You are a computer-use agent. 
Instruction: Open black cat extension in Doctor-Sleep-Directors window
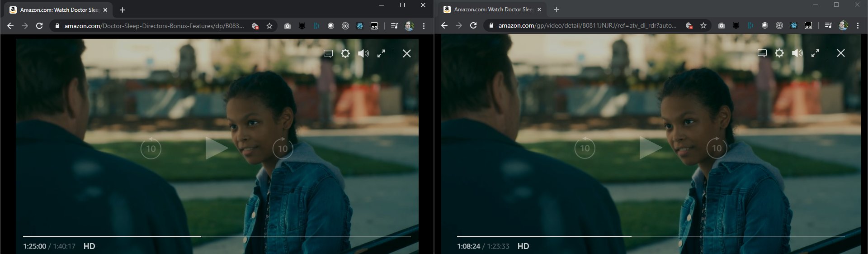point(302,26)
